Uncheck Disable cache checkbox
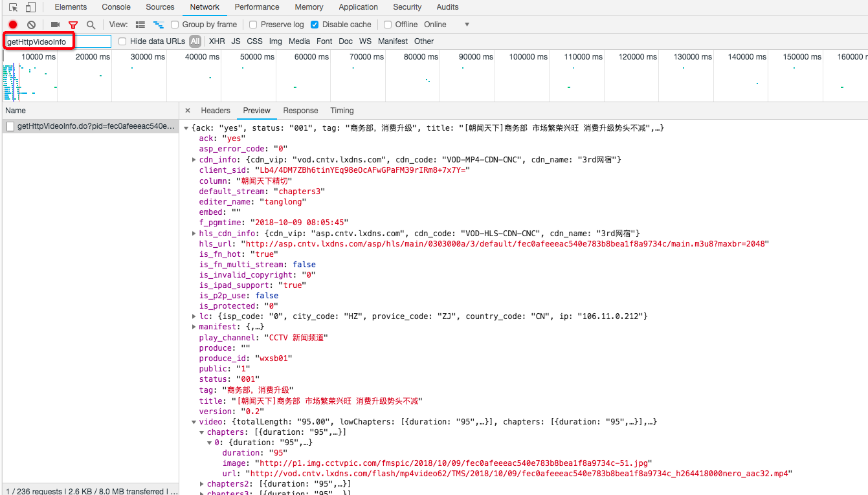Image resolution: width=868 pixels, height=495 pixels. 315,25
